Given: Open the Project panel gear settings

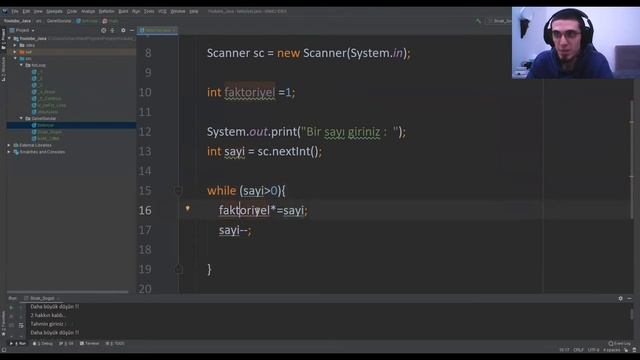Looking at the screenshot, I should coord(123,30).
